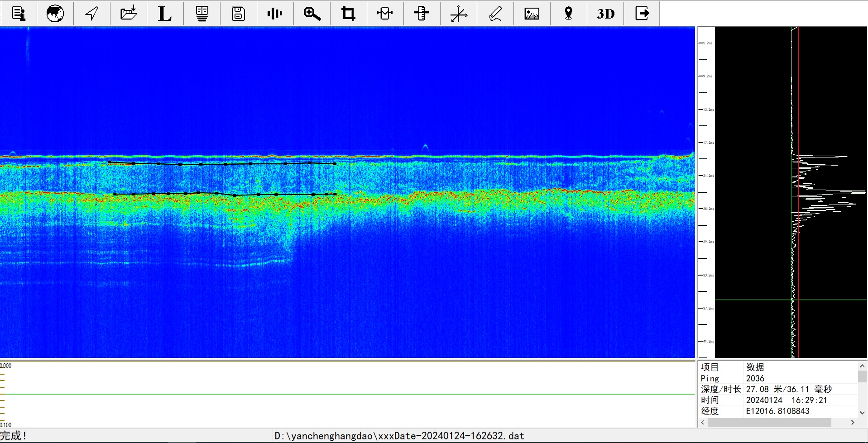The image size is (868, 443).
Task: Select the pencil layer-drawing tool
Action: point(495,14)
